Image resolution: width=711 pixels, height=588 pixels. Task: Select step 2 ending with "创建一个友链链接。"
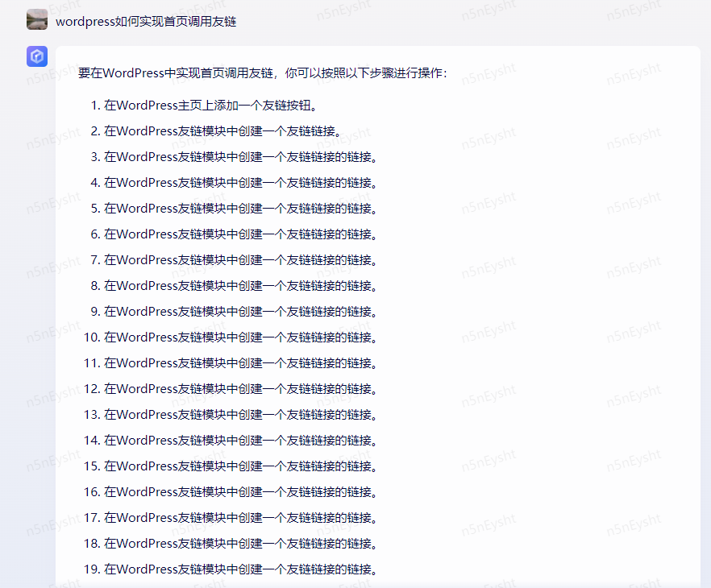tap(222, 131)
